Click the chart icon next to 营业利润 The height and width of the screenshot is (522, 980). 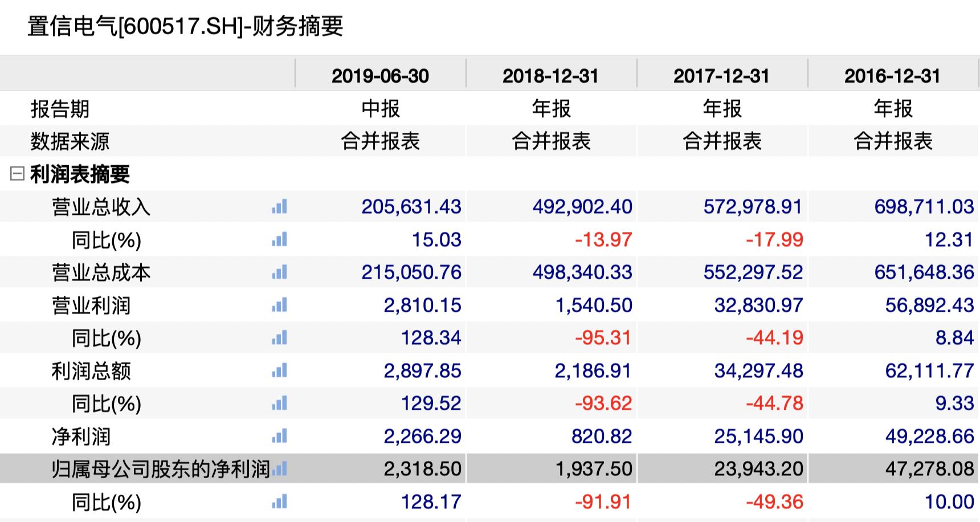[x=279, y=305]
